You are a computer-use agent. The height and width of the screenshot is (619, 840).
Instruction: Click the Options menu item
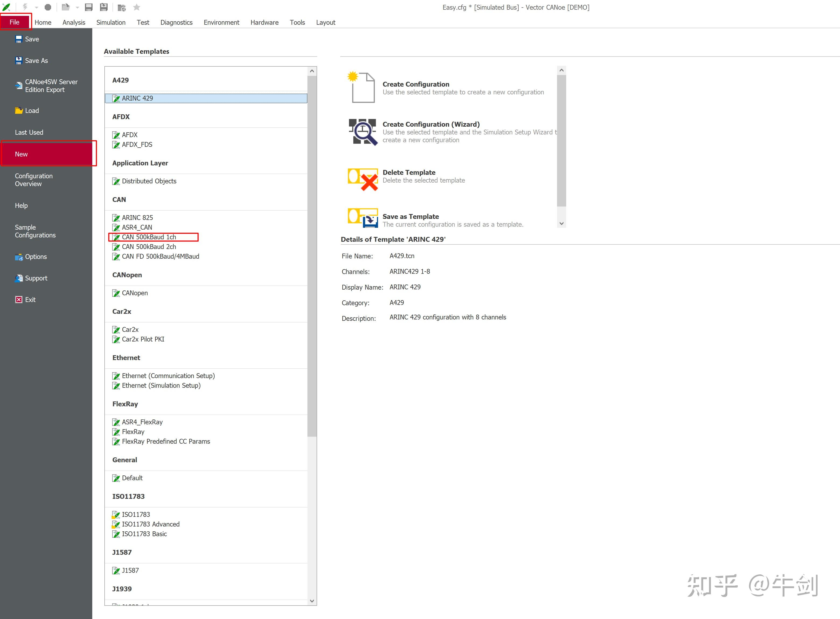pyautogui.click(x=36, y=256)
